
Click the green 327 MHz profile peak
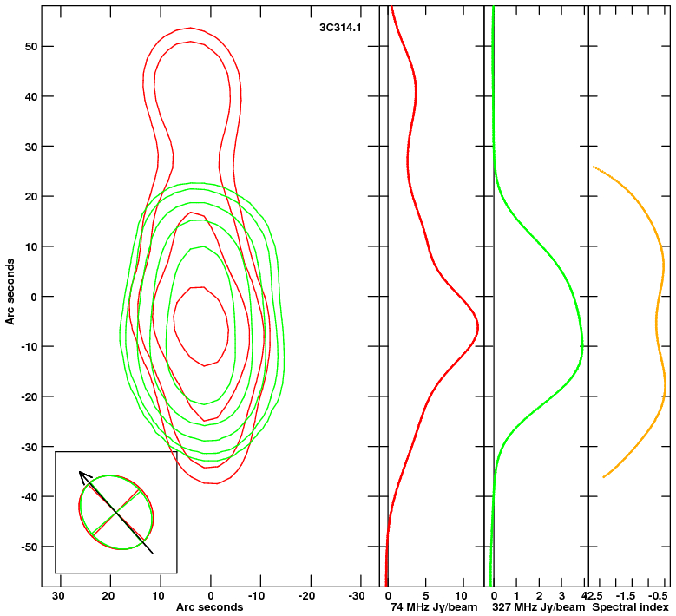[582, 345]
